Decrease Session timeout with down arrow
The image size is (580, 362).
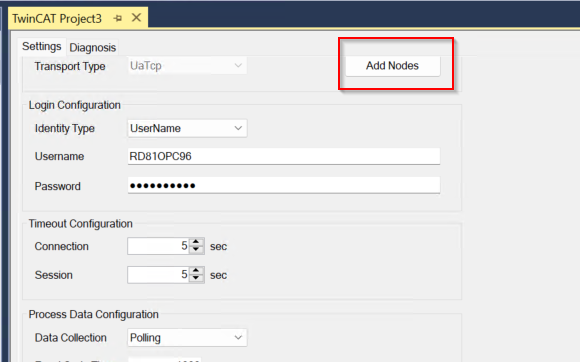click(196, 279)
